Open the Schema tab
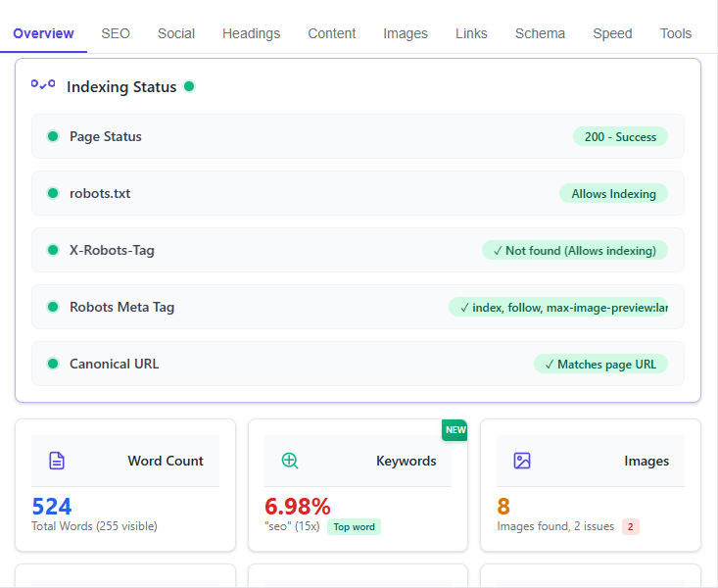 540,33
